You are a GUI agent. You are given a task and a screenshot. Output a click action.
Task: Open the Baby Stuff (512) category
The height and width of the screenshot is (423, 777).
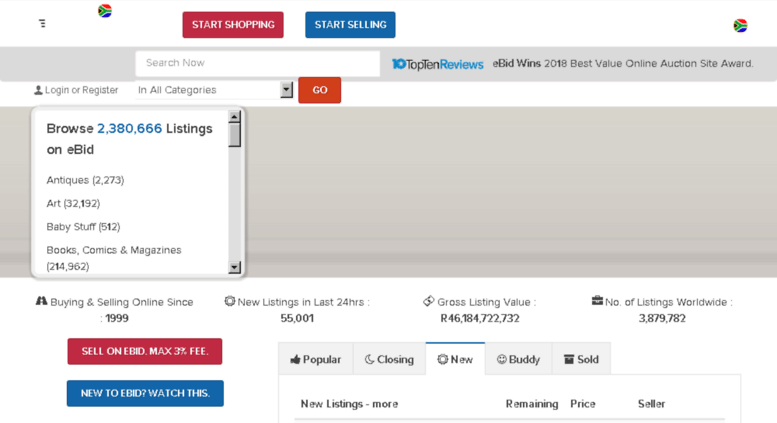coord(83,227)
